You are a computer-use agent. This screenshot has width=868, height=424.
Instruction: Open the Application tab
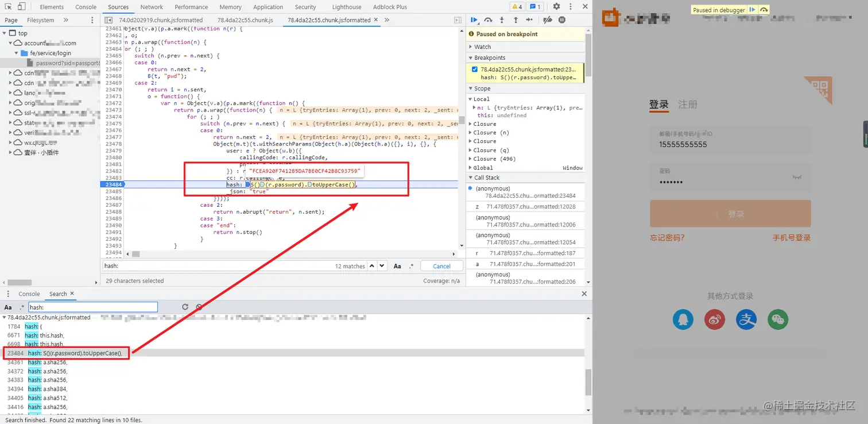pyautogui.click(x=268, y=7)
